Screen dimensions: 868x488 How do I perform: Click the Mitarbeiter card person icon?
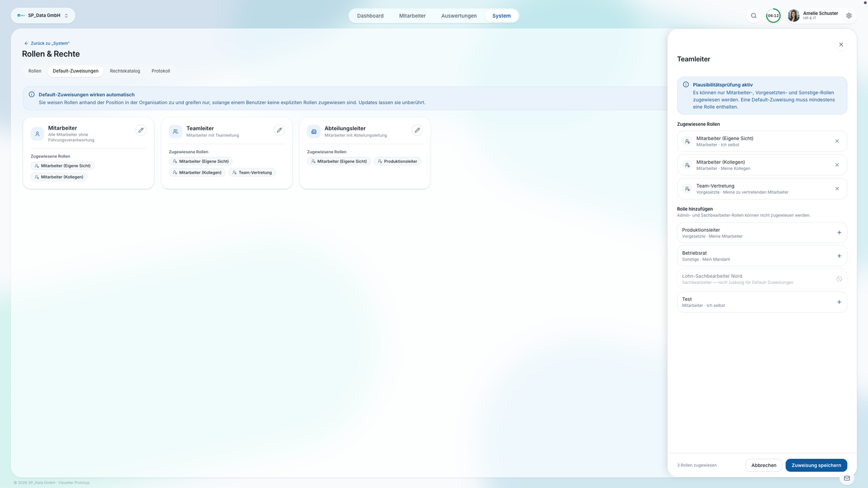click(x=37, y=133)
